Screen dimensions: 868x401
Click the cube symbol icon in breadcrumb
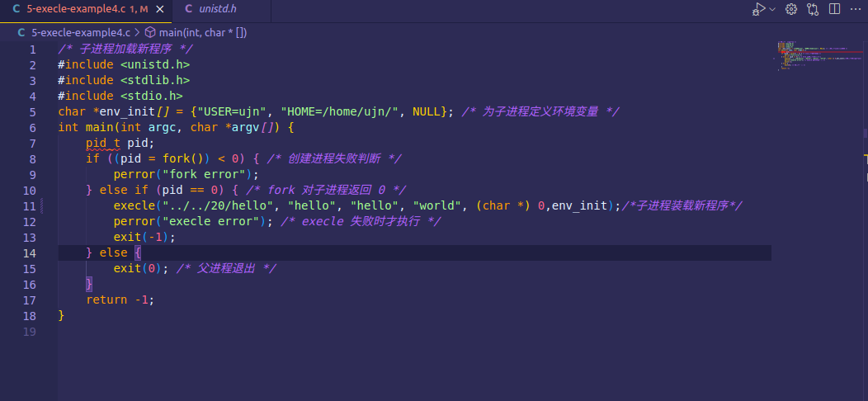tap(150, 33)
